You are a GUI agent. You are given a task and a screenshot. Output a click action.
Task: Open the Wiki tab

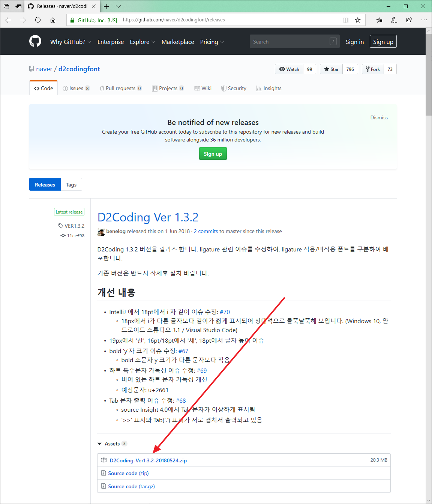[203, 88]
